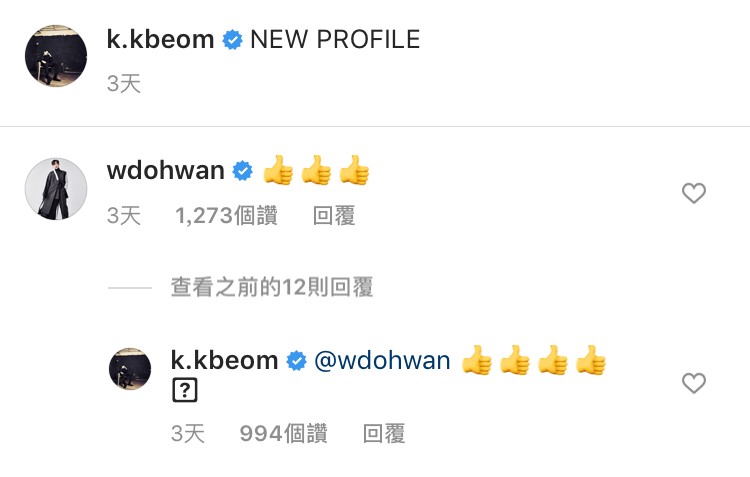
Task: View the 994個讚 likes list
Action: pos(283,433)
